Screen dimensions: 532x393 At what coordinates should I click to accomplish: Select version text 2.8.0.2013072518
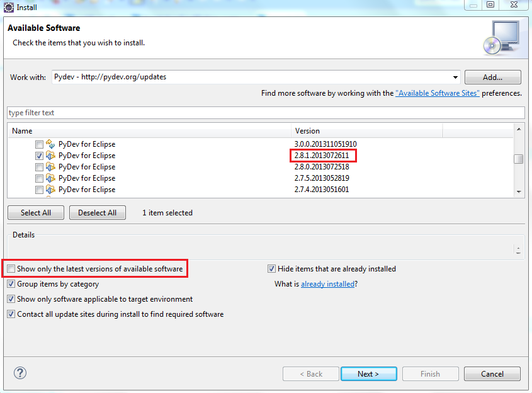(322, 167)
